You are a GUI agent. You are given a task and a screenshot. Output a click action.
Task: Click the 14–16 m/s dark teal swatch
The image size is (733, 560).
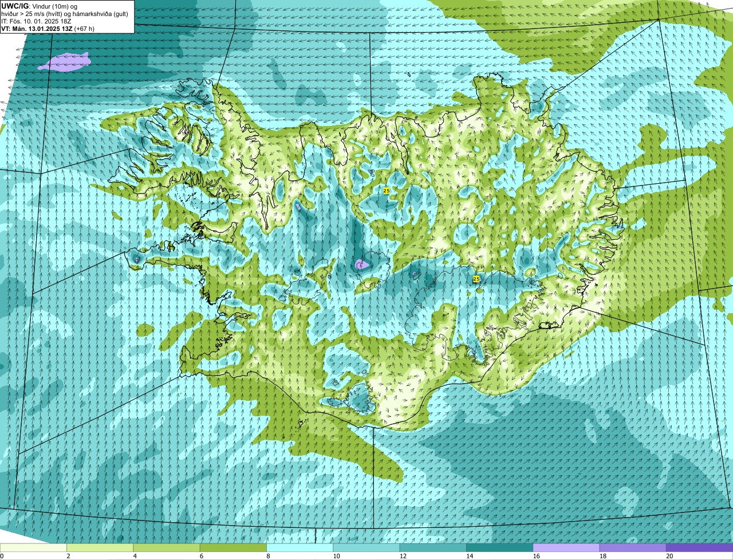[x=500, y=548]
